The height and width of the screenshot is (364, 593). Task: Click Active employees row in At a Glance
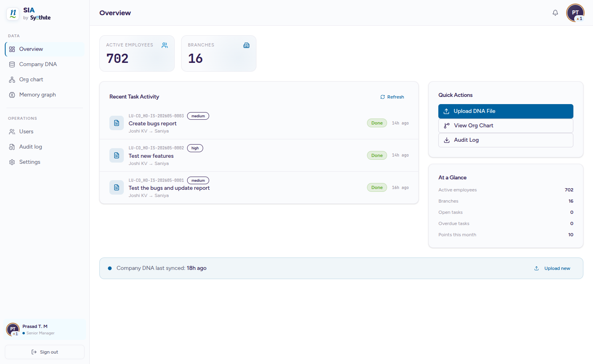coord(506,190)
